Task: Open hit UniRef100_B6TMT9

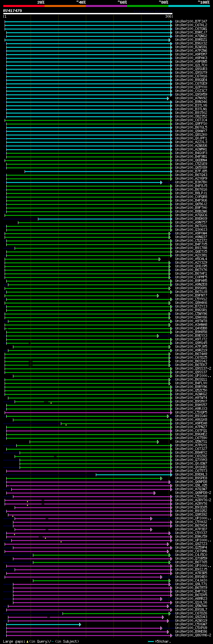Action: [191, 588]
